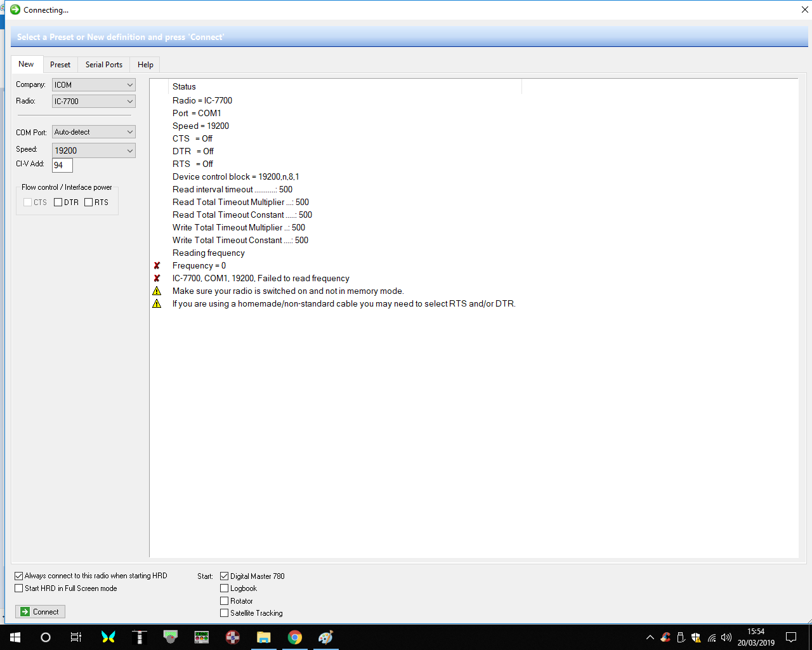The width and height of the screenshot is (812, 650).
Task: Click the green arrow icon on Connect button
Action: point(25,612)
